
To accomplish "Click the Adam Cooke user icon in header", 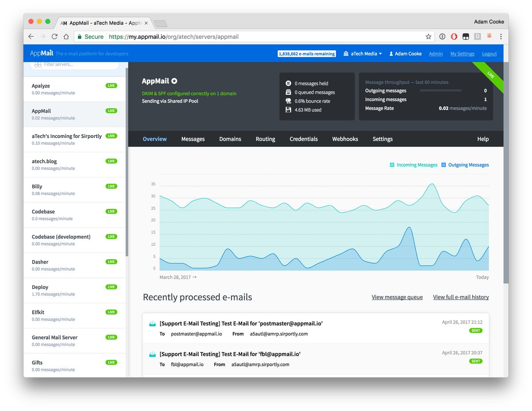I will (x=391, y=54).
